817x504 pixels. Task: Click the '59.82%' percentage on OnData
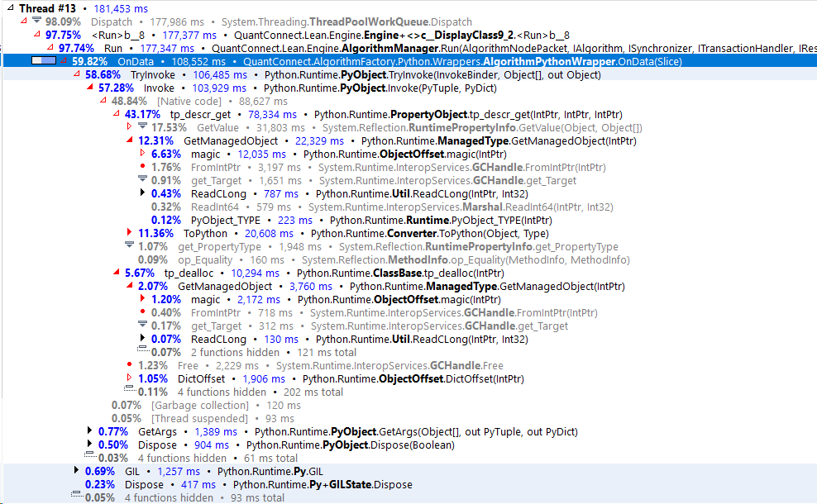(x=89, y=61)
